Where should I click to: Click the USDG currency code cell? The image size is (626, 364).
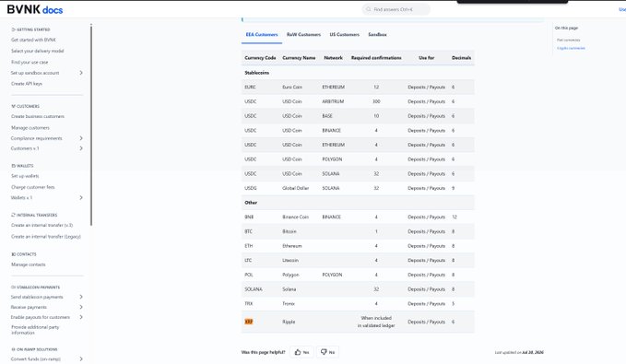click(251, 188)
